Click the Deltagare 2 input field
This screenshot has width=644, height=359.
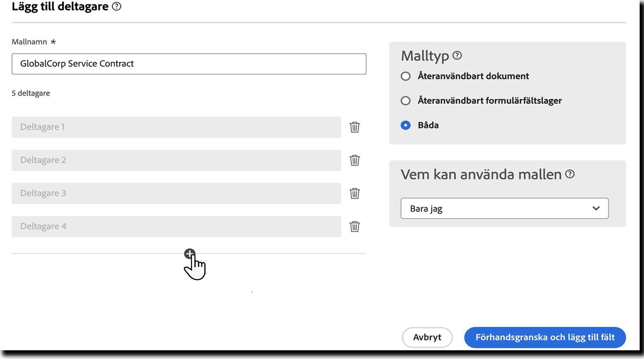pos(176,160)
